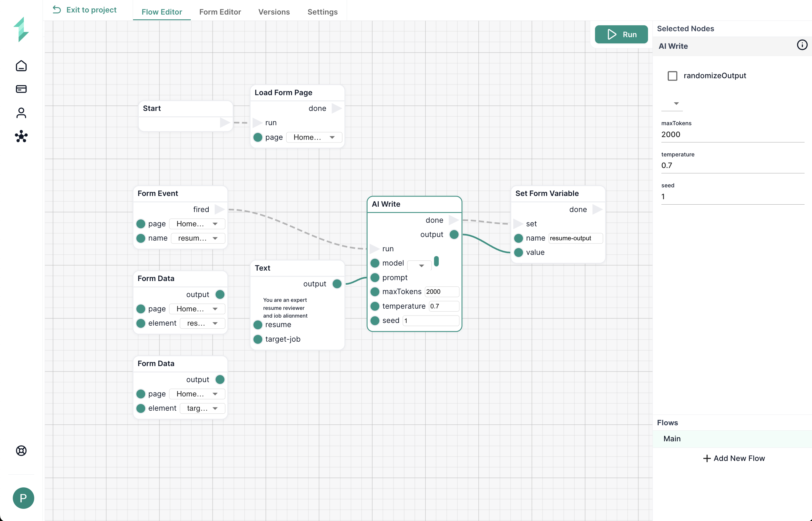
Task: Click the app logo in the sidebar
Action: [x=21, y=29]
